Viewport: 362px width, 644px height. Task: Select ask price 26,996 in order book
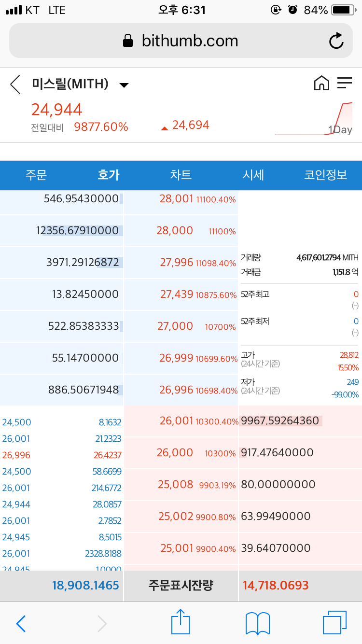click(176, 390)
